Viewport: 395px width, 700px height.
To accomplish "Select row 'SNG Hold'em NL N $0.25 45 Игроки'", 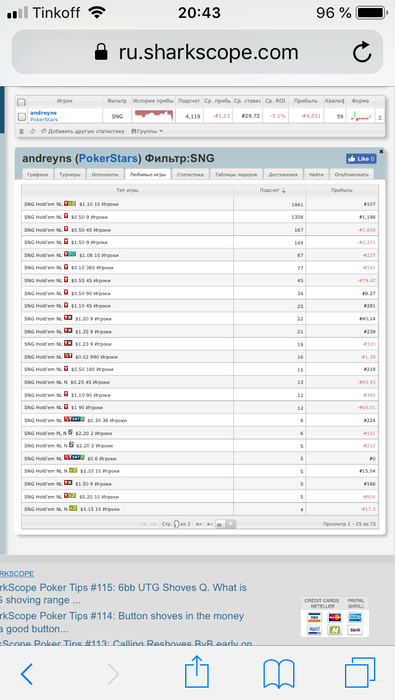I will 200,382.
